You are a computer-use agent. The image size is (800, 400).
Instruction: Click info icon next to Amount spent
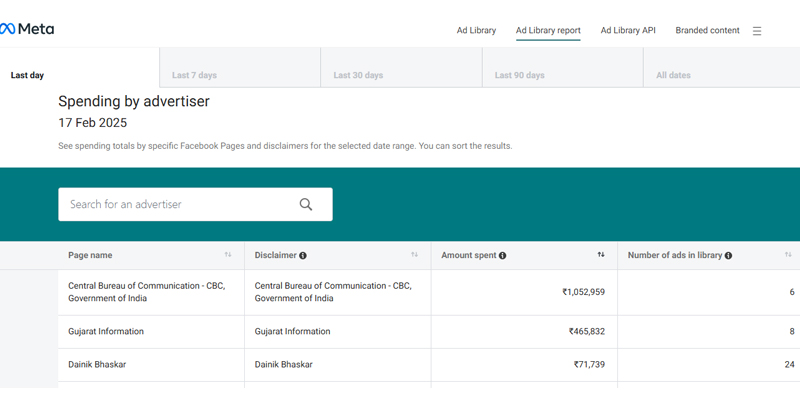(503, 256)
